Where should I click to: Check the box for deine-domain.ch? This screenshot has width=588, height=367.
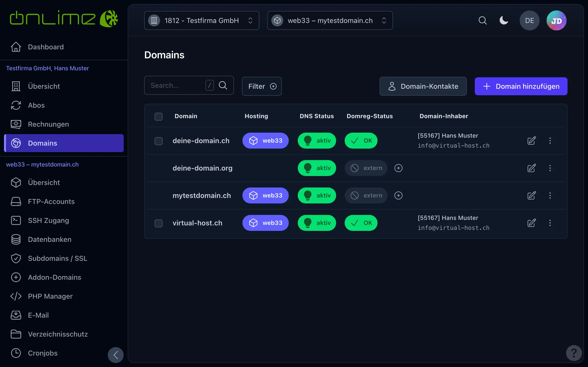click(158, 141)
